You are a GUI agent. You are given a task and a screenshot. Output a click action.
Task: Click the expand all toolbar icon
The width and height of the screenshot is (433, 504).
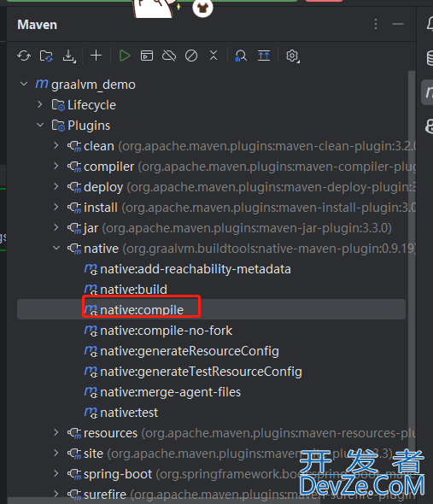[264, 56]
